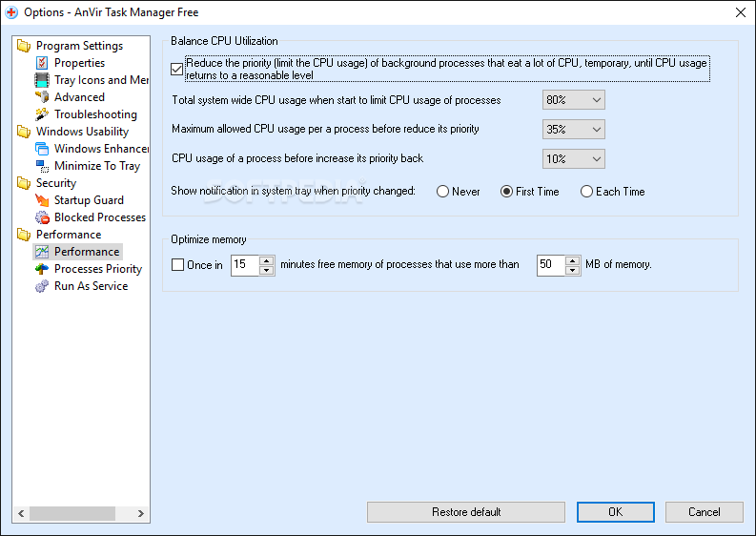
Task: Click the Troubleshooting wand icon
Action: coord(42,114)
